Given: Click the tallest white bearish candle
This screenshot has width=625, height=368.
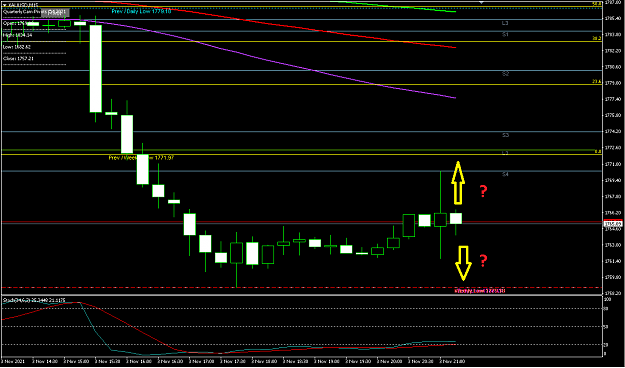Looking at the screenshot, I should (x=96, y=69).
